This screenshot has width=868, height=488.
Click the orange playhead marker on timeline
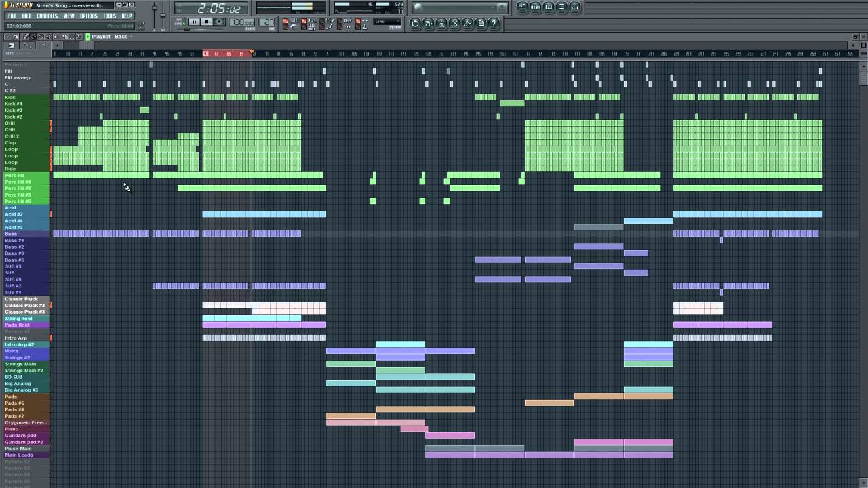click(x=252, y=52)
